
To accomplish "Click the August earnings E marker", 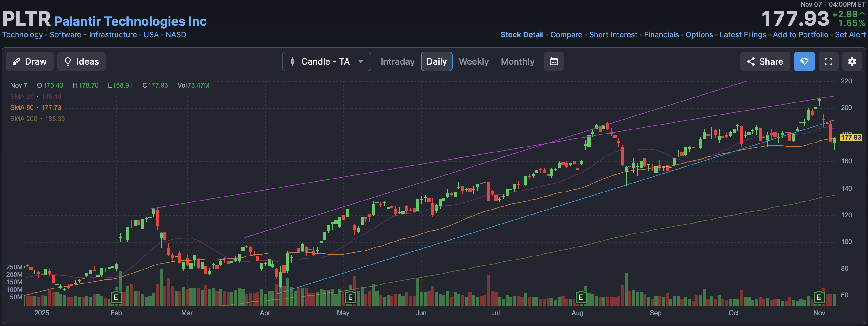I will click(581, 297).
